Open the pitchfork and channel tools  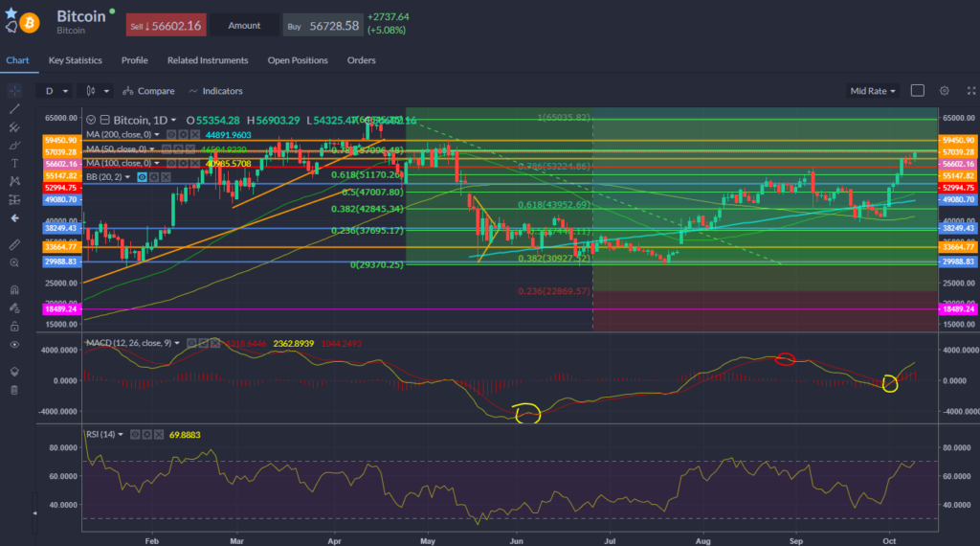pos(14,127)
